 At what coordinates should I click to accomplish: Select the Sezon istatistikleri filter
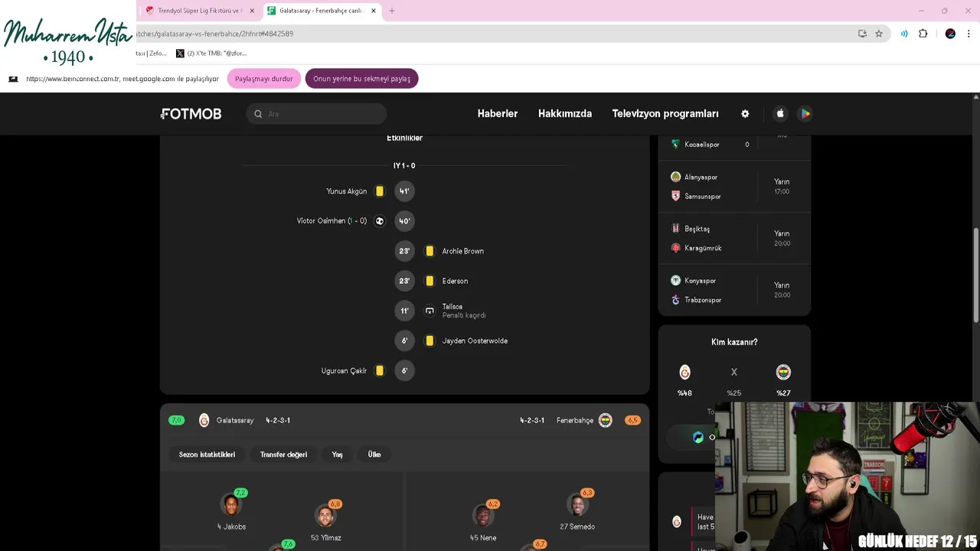(207, 455)
